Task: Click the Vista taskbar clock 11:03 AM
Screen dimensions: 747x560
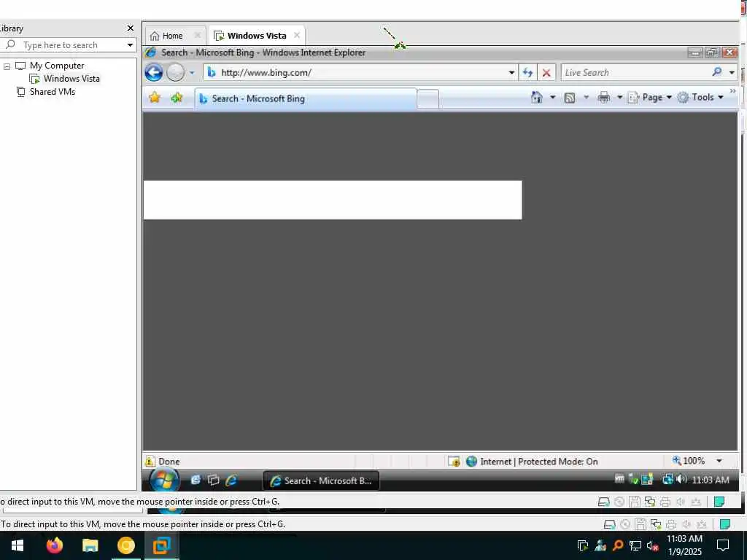Action: 711,480
